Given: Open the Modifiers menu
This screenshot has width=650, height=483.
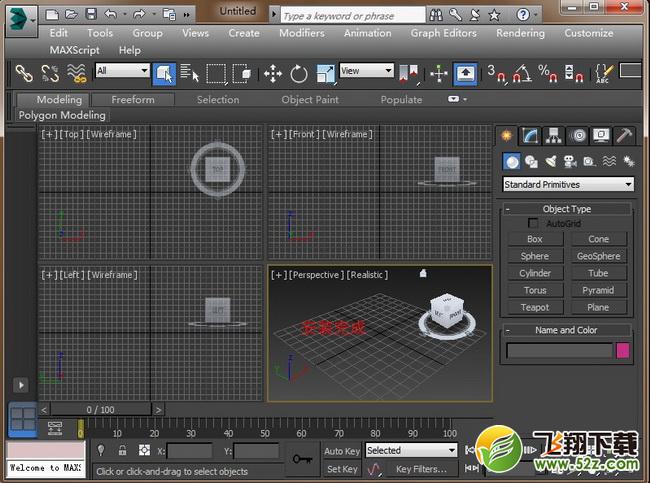Looking at the screenshot, I should [x=302, y=33].
